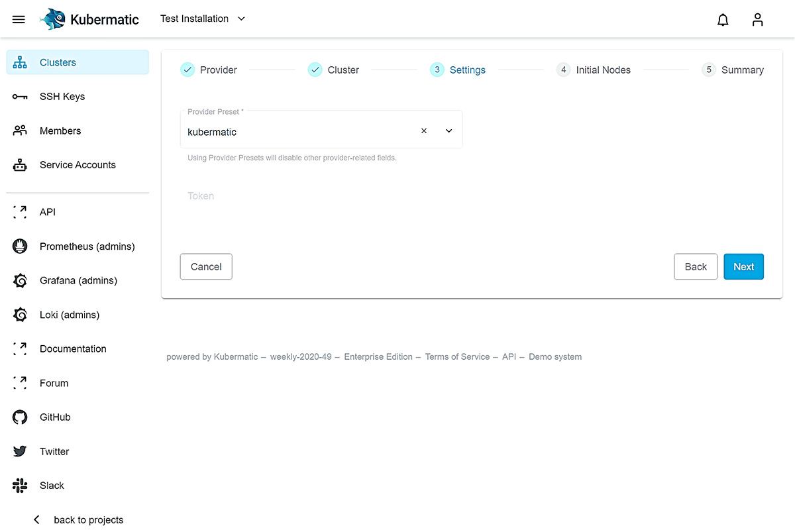Open Prometheus (admins) monitoring

20,246
